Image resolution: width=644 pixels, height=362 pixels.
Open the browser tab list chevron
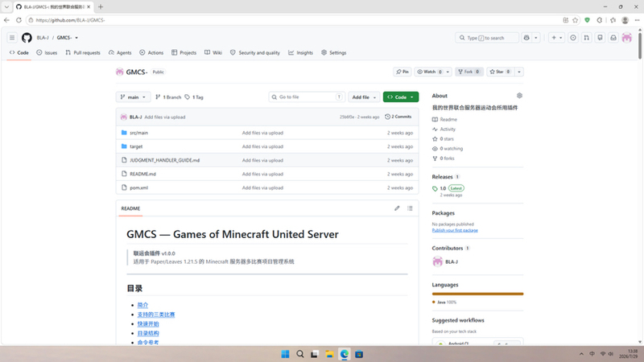6,7
